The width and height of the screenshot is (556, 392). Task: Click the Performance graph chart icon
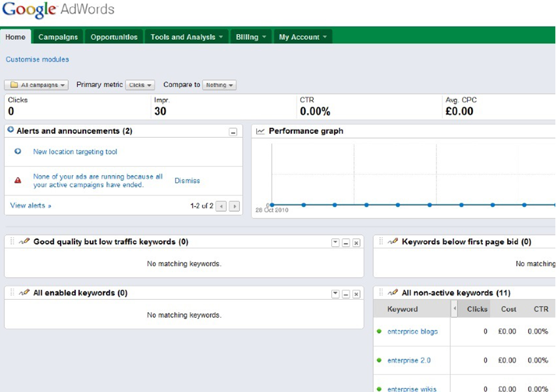coord(260,131)
